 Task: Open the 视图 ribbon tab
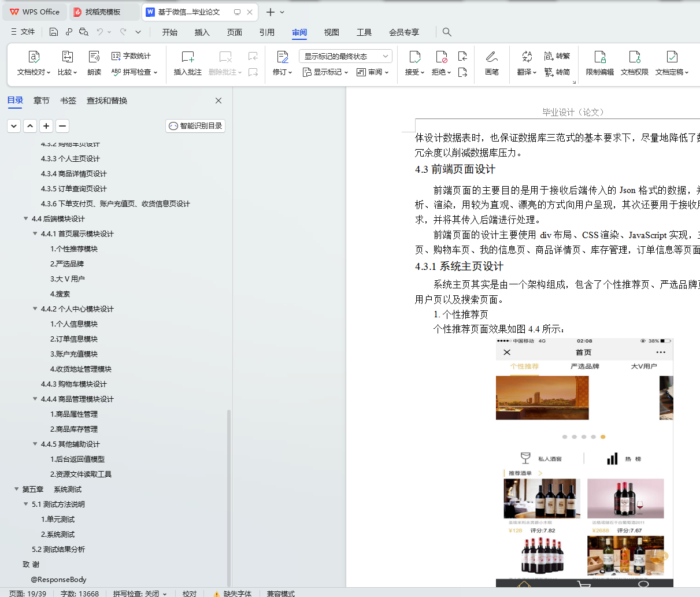click(332, 32)
